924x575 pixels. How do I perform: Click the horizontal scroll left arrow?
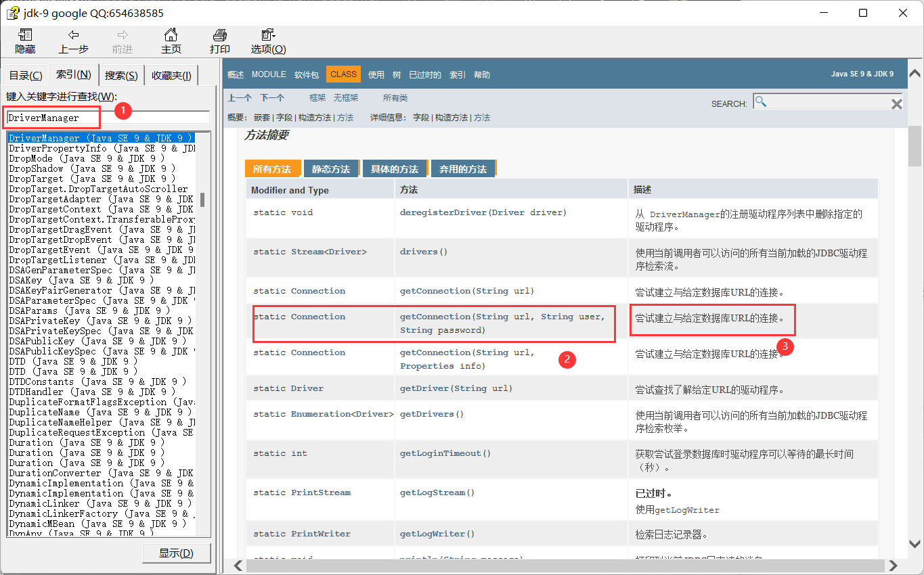pyautogui.click(x=238, y=565)
